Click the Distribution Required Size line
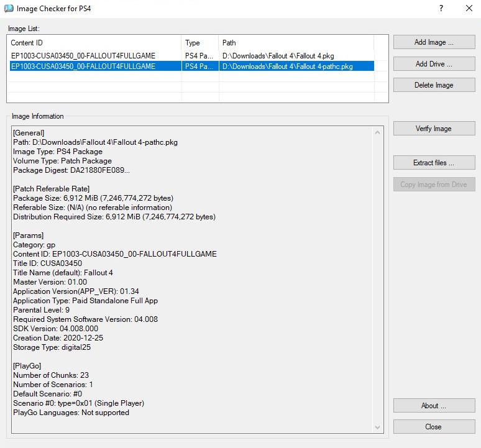This screenshot has height=448, width=481. pyautogui.click(x=114, y=217)
